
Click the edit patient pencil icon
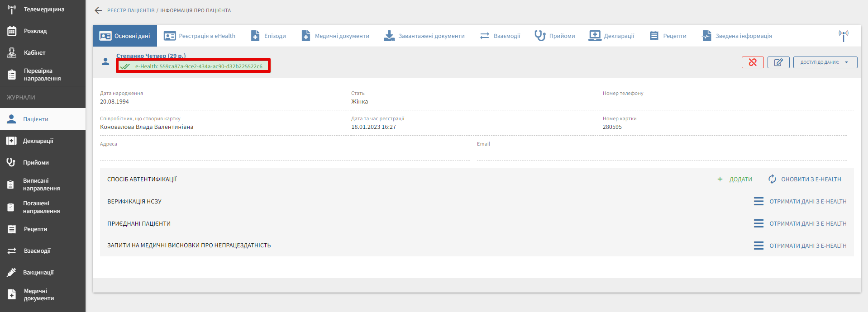[778, 62]
